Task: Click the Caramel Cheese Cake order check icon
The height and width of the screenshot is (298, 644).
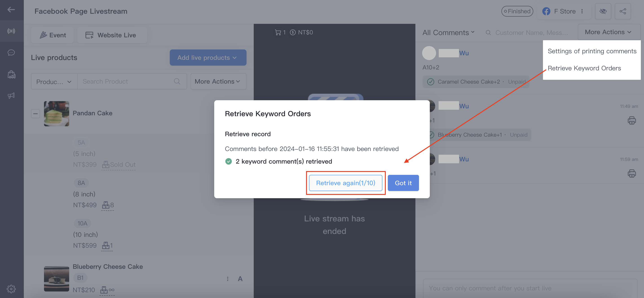Action: [x=430, y=82]
